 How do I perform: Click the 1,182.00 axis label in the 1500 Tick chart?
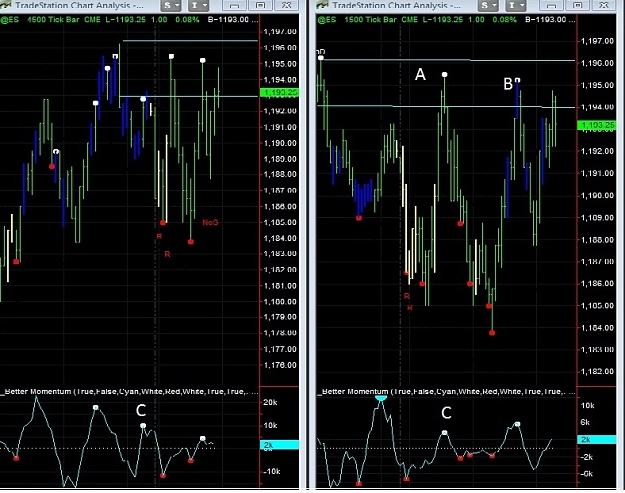click(597, 371)
